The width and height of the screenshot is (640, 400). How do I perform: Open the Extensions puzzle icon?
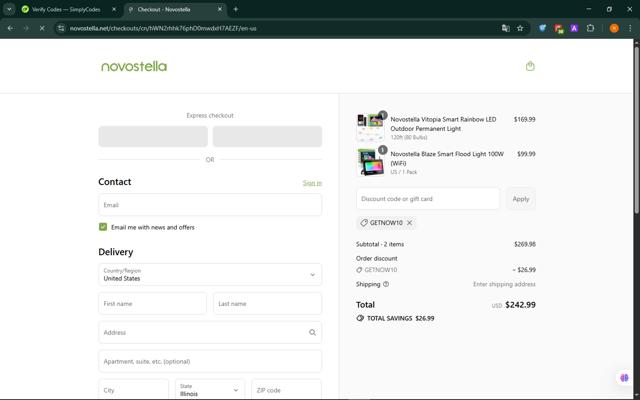coord(590,28)
